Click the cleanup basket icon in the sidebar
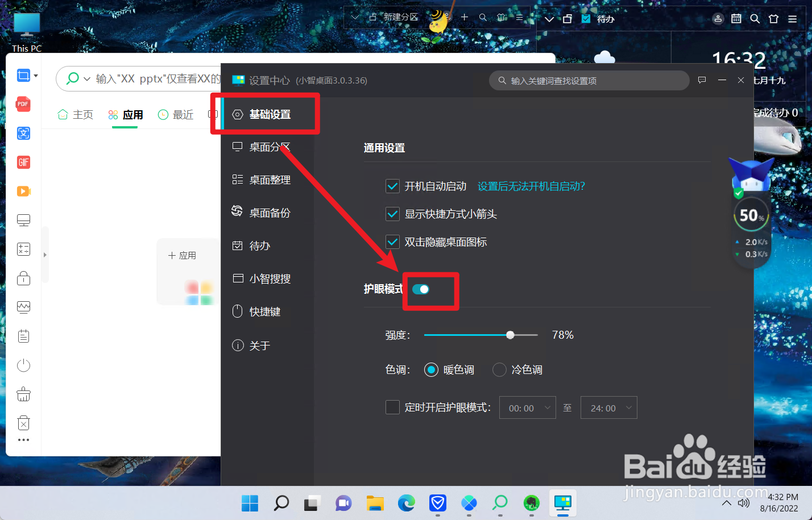The image size is (812, 520). point(23,394)
